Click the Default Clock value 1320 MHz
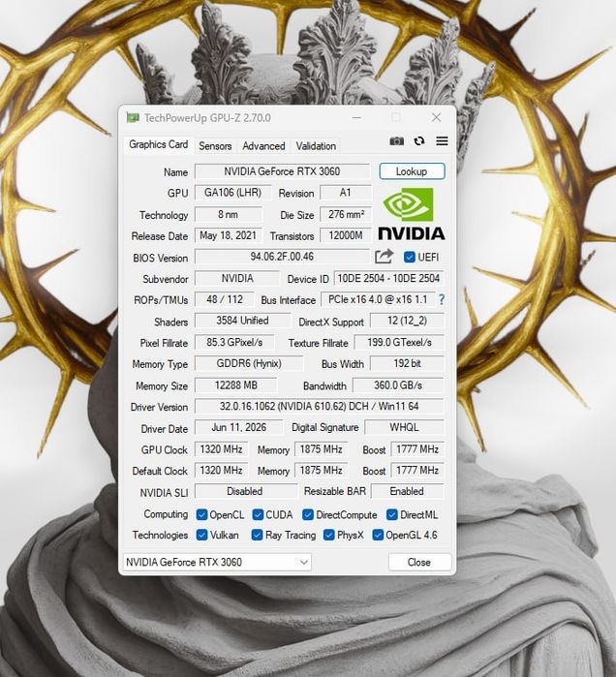Viewport: 616px width, 677px height. 222,470
